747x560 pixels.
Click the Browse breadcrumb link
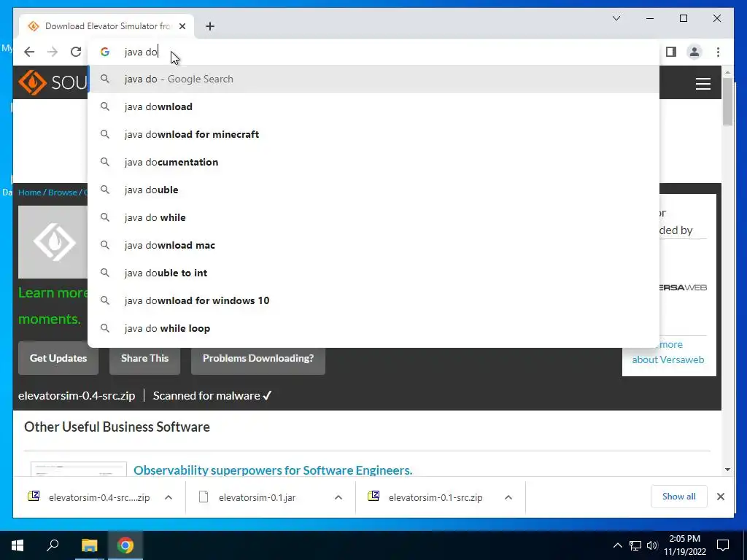[63, 192]
